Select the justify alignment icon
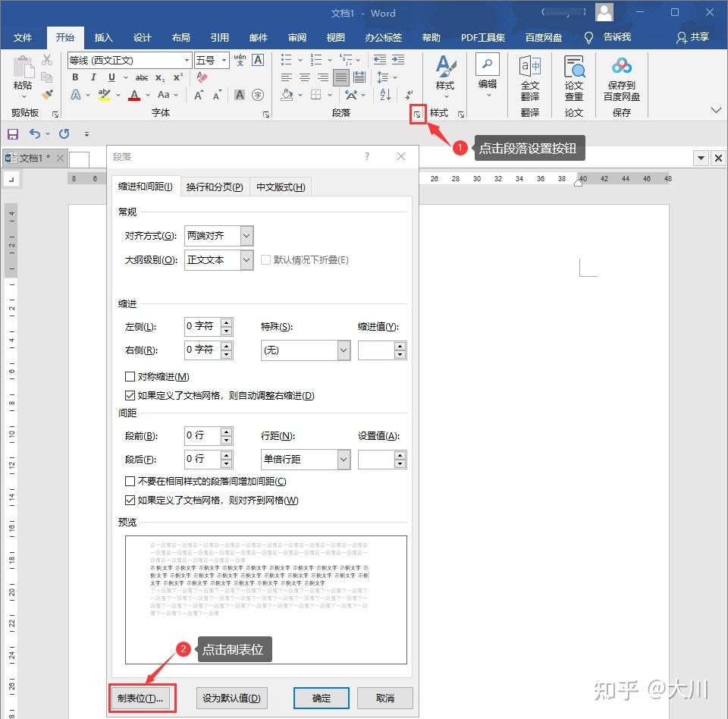Image resolution: width=728 pixels, height=719 pixels. coord(341,77)
